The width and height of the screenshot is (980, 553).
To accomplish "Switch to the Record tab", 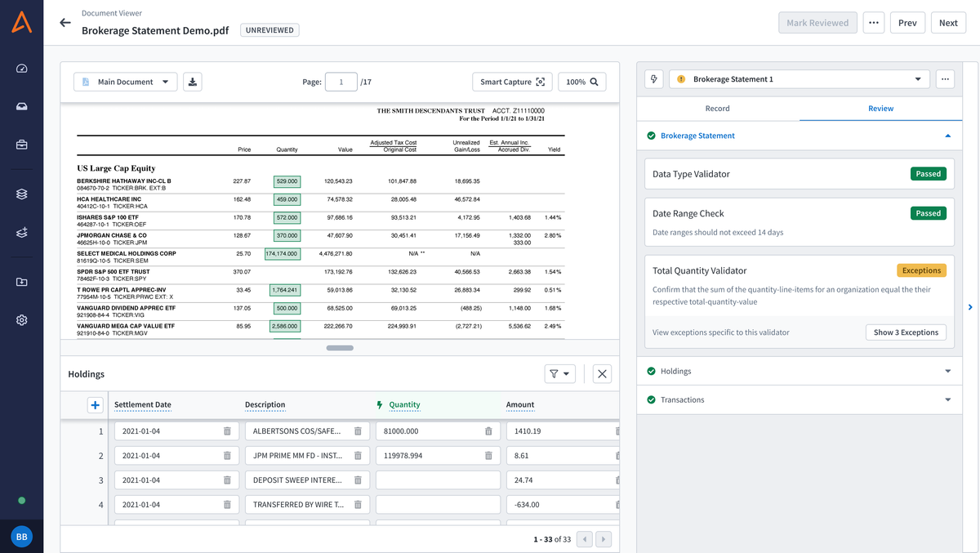I will 717,109.
